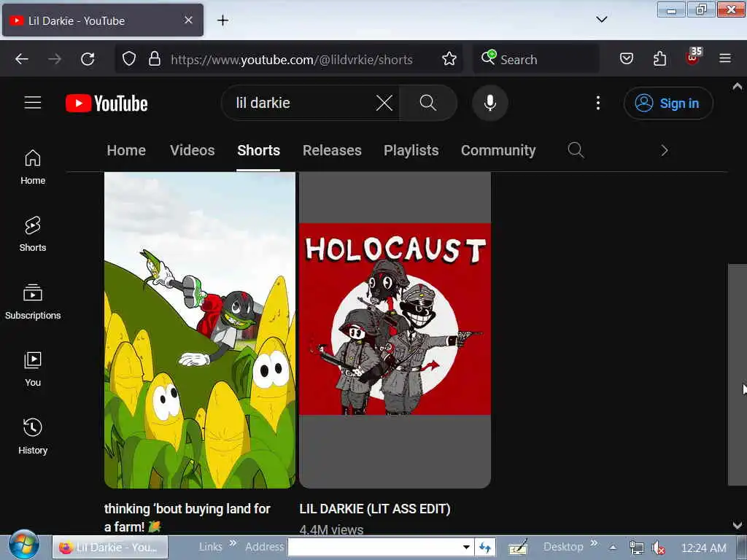Select Lil Darkie Firefox taskbar button
Viewport: 747px width, 560px height.
(x=110, y=547)
